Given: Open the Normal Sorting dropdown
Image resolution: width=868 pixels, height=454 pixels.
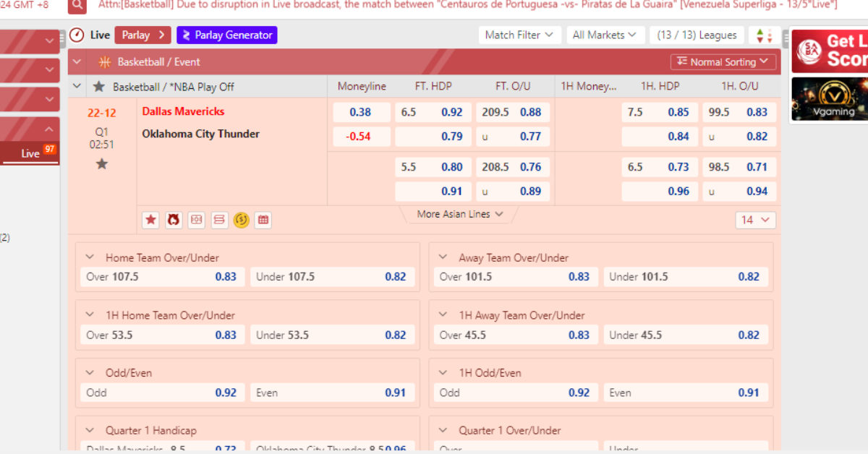Looking at the screenshot, I should click(723, 62).
